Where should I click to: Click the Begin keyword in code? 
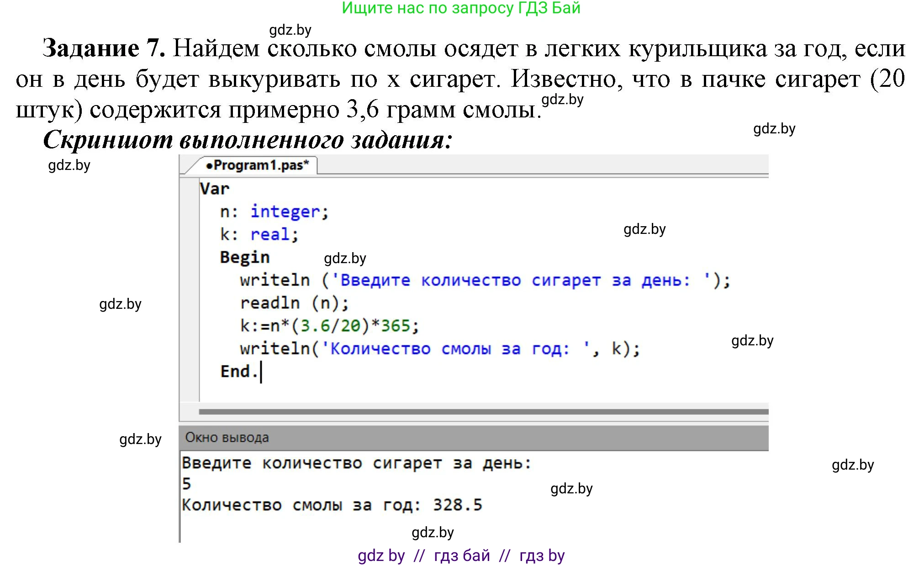244,257
